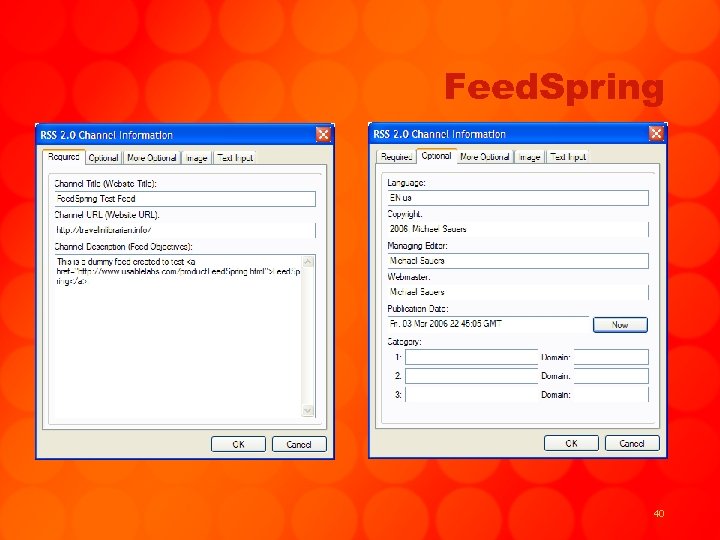Image resolution: width=720 pixels, height=540 pixels.
Task: Close the right RSS Channel Information dialog
Action: click(656, 134)
